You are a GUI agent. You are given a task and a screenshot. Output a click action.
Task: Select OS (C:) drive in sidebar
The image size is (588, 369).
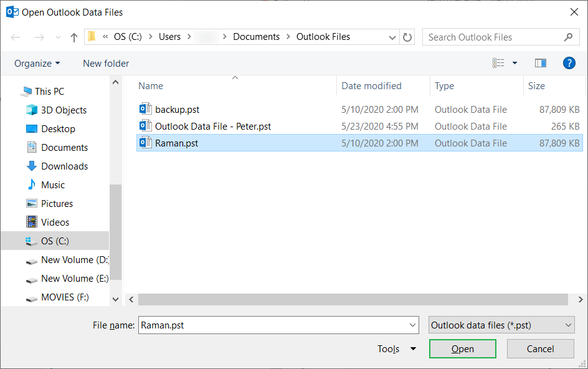tap(55, 241)
